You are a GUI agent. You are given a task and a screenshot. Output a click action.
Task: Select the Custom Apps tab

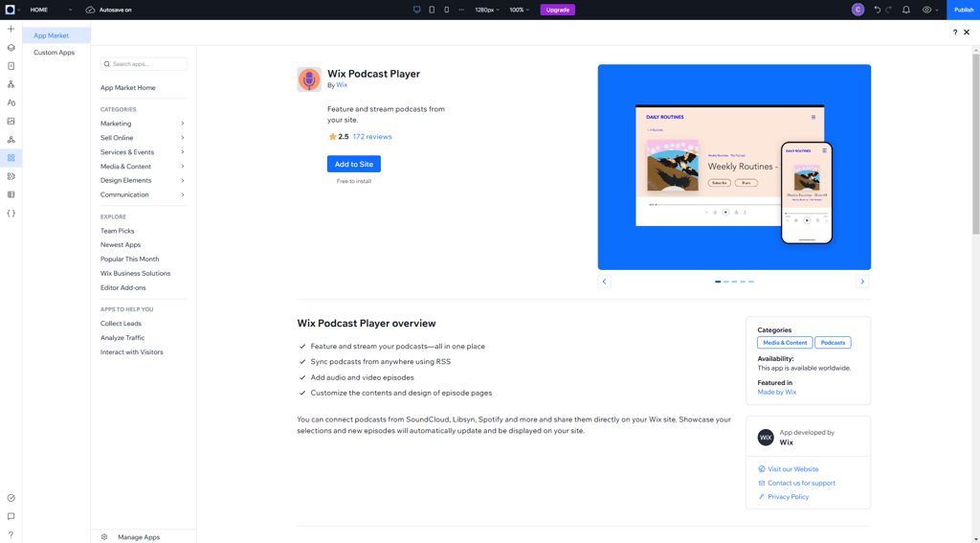(x=56, y=53)
